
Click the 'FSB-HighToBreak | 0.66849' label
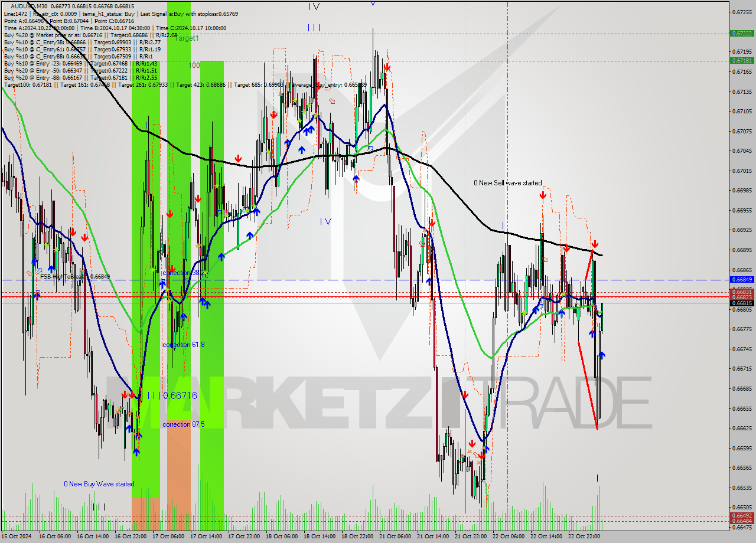point(74,276)
